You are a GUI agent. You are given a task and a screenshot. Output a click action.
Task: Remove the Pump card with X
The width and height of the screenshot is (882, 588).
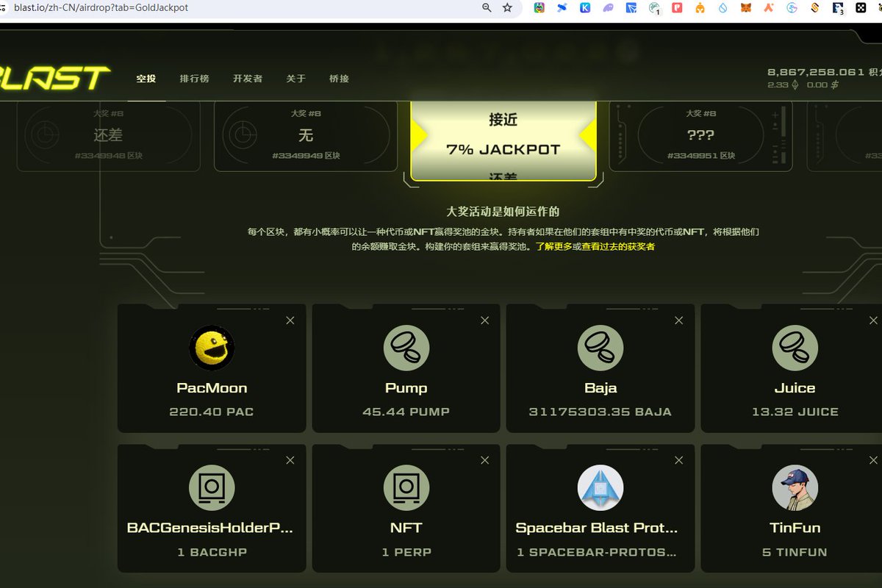pyautogui.click(x=484, y=320)
